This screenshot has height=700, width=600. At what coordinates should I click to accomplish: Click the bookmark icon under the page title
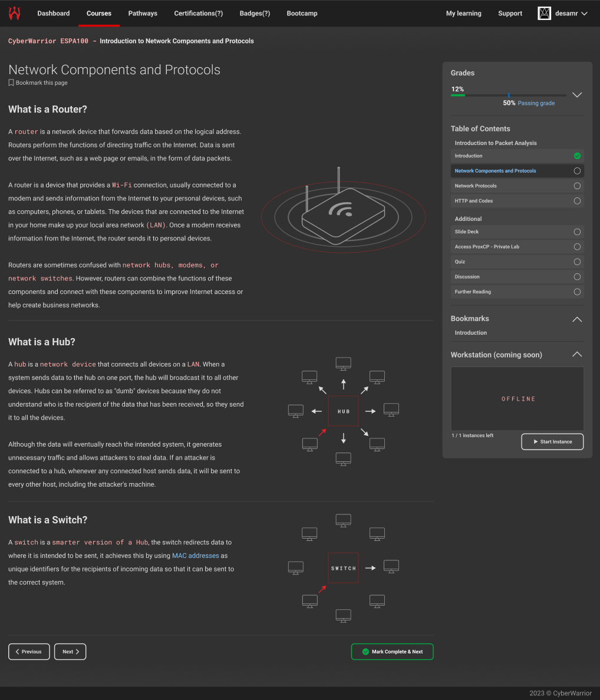(x=11, y=83)
